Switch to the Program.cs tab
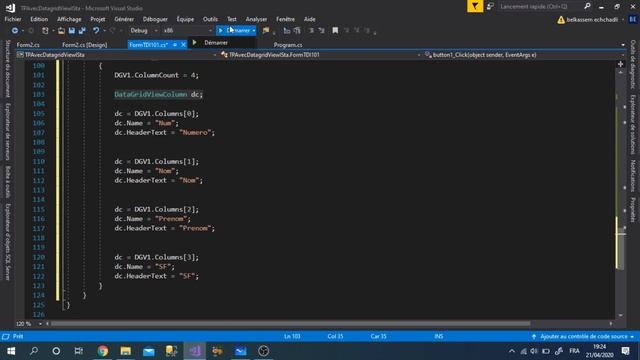This screenshot has width=640, height=360. (288, 45)
